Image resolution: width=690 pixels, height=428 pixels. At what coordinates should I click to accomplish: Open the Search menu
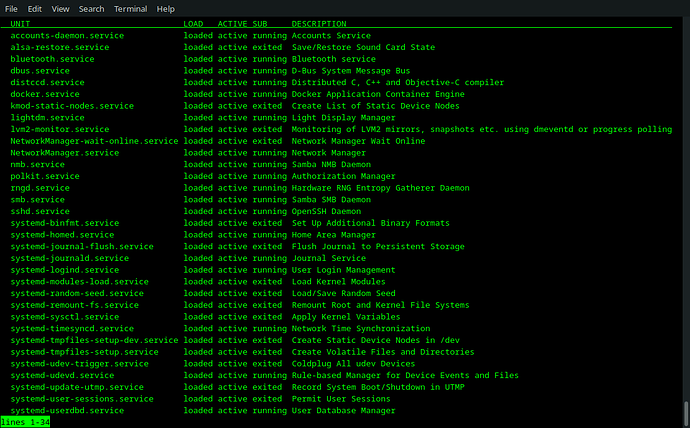point(92,9)
